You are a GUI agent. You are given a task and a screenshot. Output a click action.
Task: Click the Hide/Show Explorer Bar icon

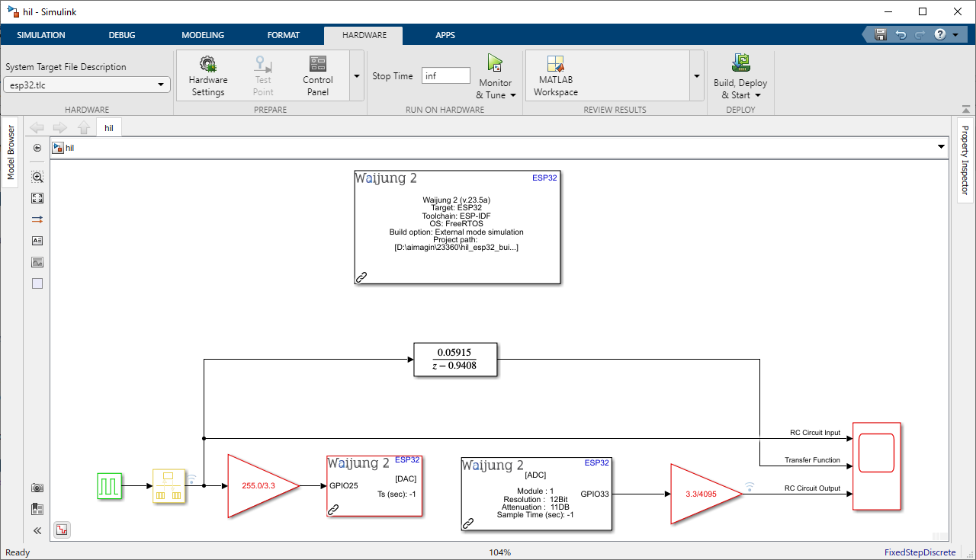[37, 148]
